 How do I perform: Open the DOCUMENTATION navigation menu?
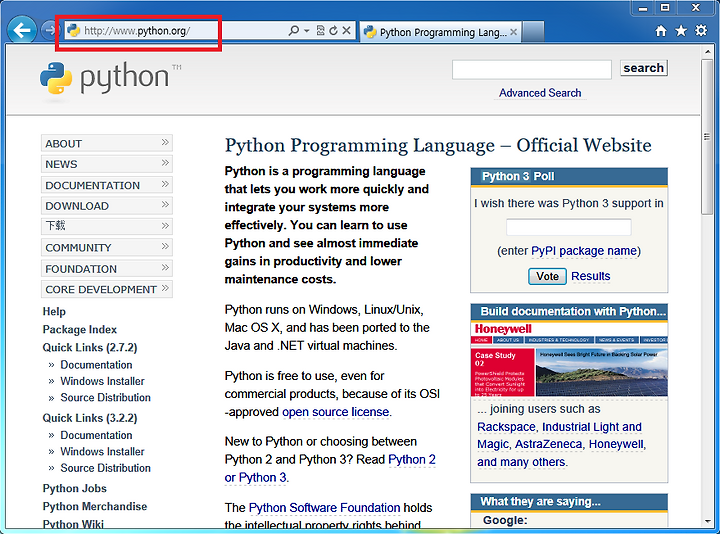107,185
